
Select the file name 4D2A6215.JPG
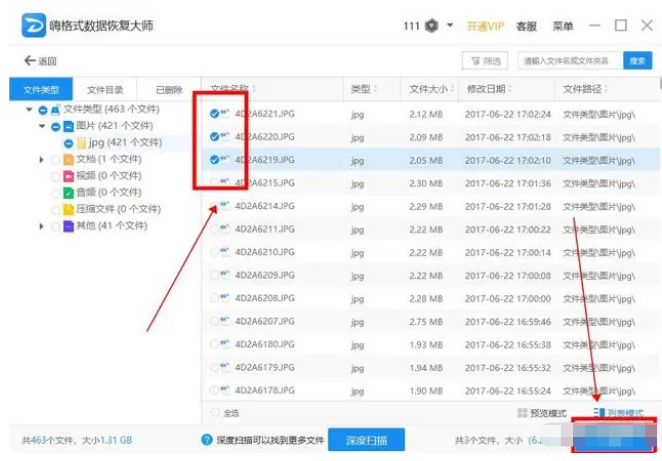pyautogui.click(x=265, y=183)
